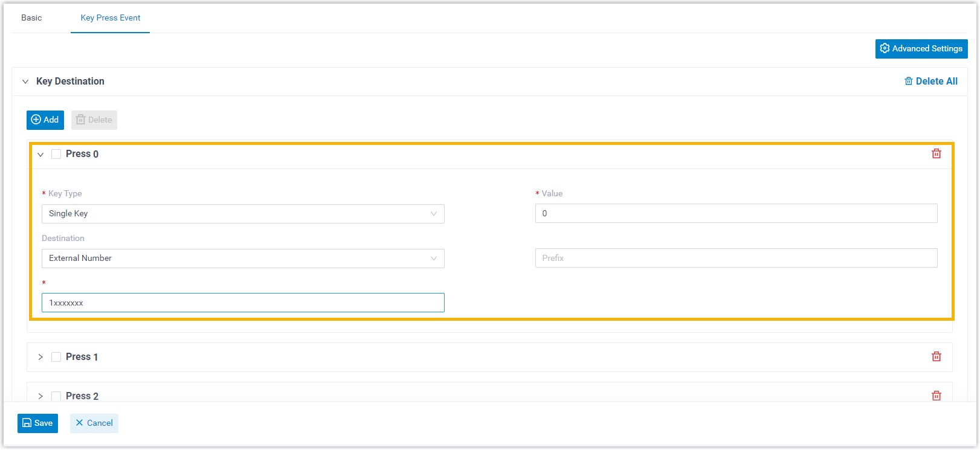Click the Value input field

tap(736, 213)
